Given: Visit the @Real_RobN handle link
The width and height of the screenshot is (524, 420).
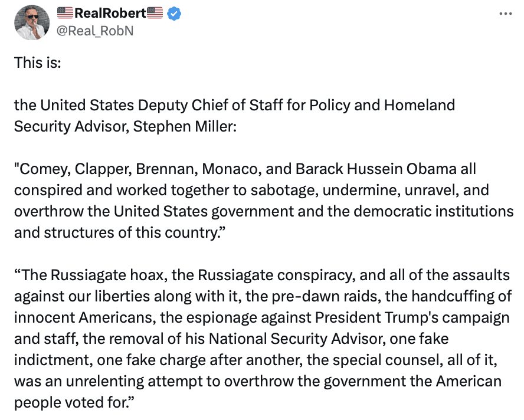Looking at the screenshot, I should (x=95, y=31).
